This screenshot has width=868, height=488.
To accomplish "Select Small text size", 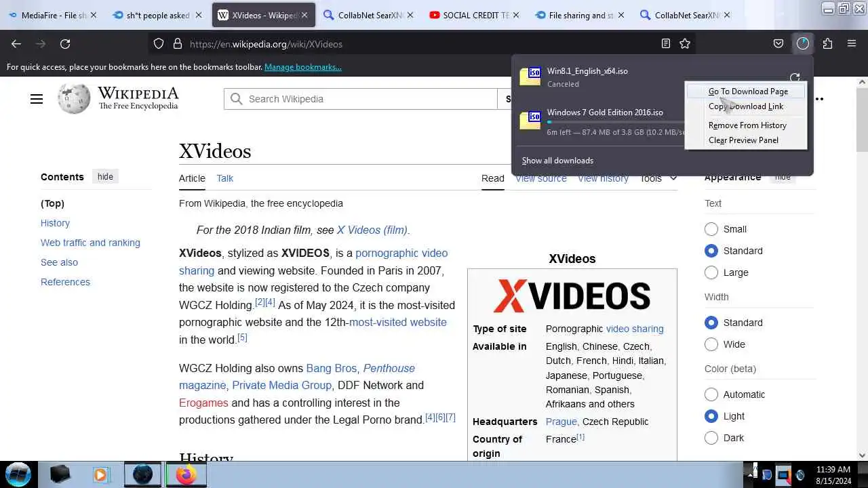I will 711,229.
